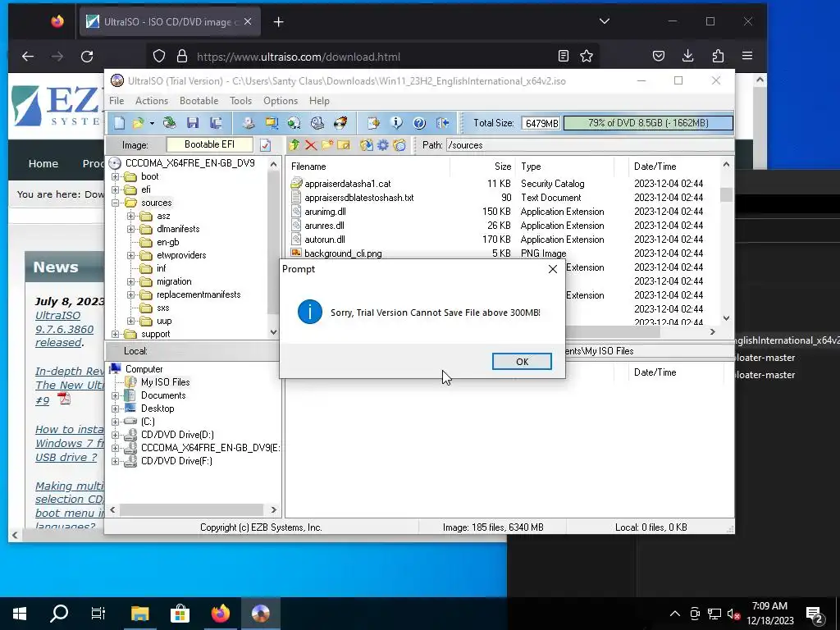The image size is (840, 630).
Task: Click the Help question-mark toolbar icon
Action: (x=419, y=123)
